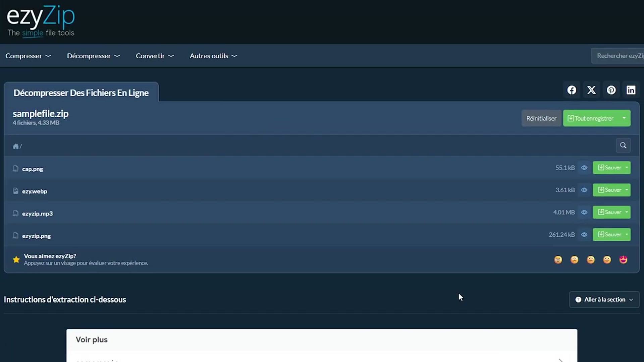Expand Sauver dropdown arrow for ezyzip.png
644x362 pixels.
pyautogui.click(x=627, y=235)
